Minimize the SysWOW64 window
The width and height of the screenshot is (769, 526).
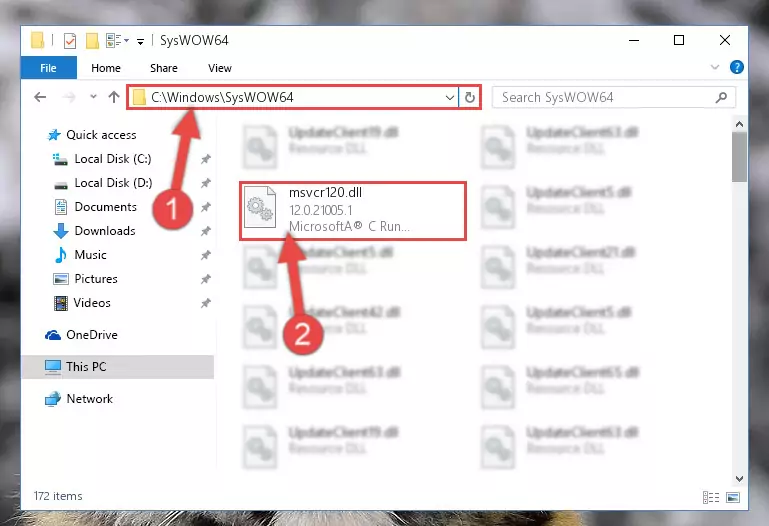(634, 40)
